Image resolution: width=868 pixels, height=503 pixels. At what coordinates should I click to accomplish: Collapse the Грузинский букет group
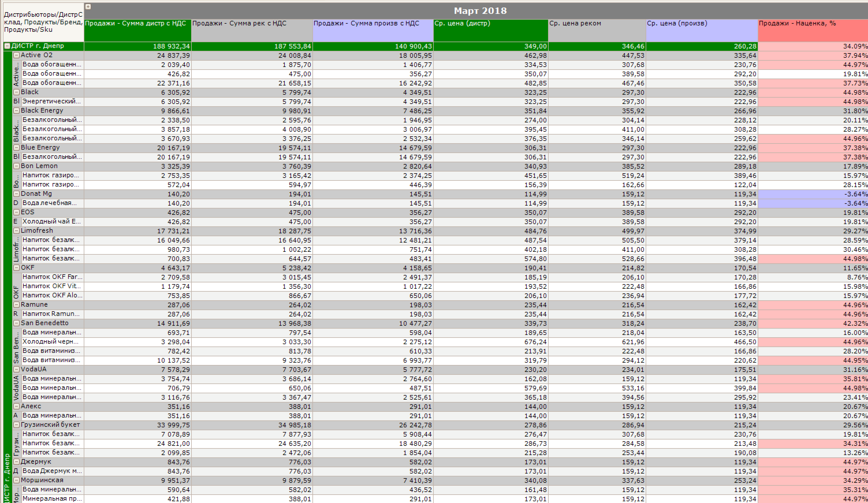click(16, 425)
